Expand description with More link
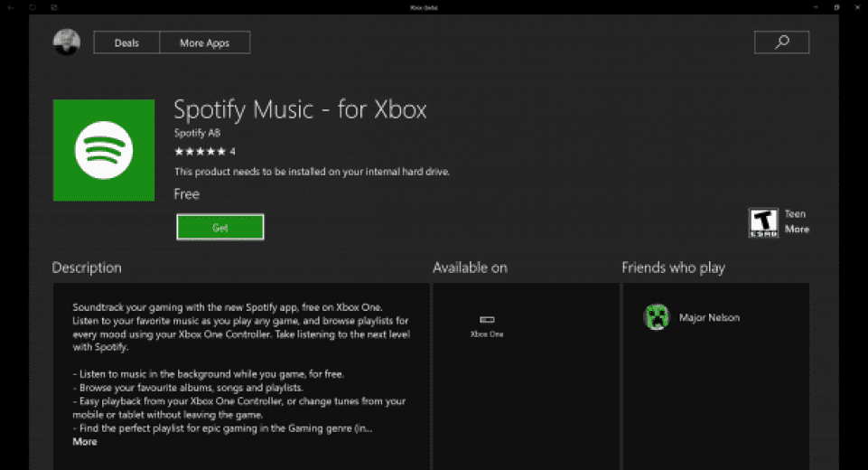 tap(85, 442)
